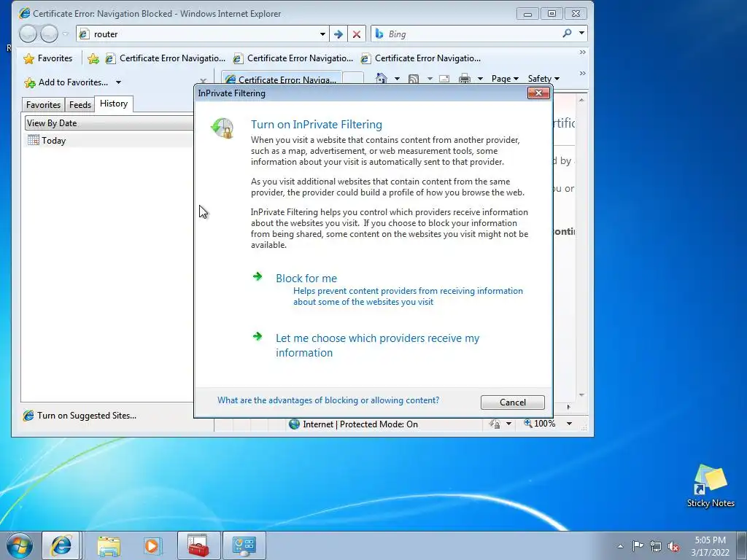The image size is (747, 560).
Task: Open the View By Date dropdown
Action: [109, 122]
